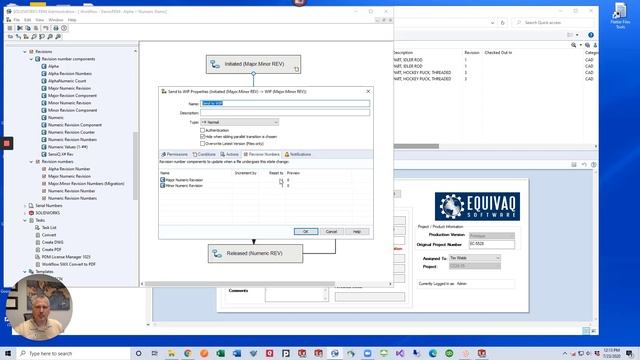
Task: Click the Convert task icon
Action: click(38, 235)
